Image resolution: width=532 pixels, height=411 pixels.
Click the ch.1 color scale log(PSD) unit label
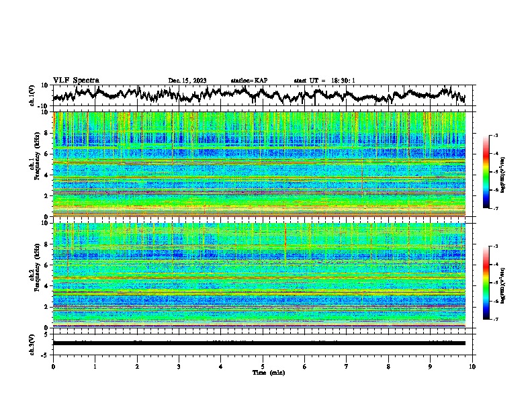coord(503,175)
